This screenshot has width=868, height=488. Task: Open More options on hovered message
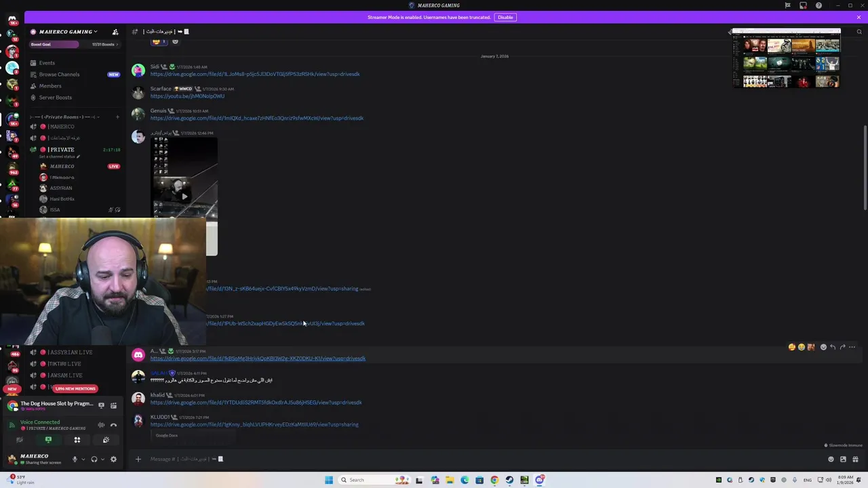pos(852,347)
